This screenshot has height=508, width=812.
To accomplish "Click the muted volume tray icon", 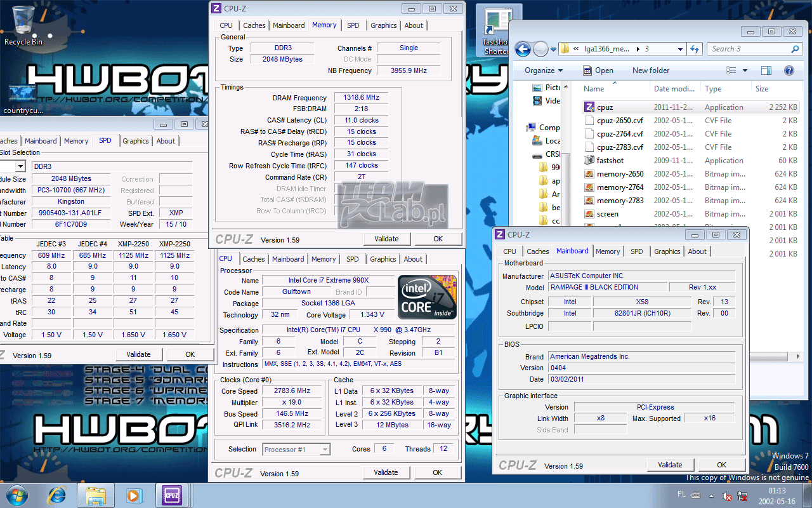I will 728,495.
